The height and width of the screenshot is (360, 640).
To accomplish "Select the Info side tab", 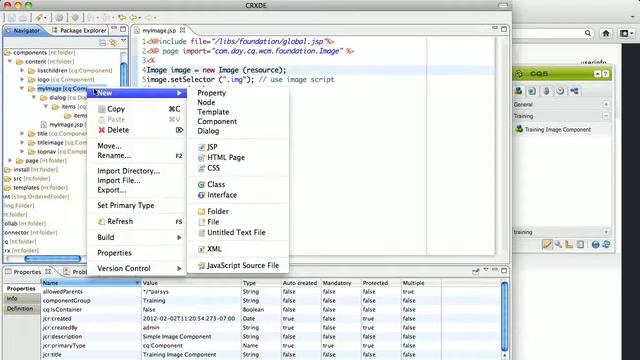I will pyautogui.click(x=12, y=299).
